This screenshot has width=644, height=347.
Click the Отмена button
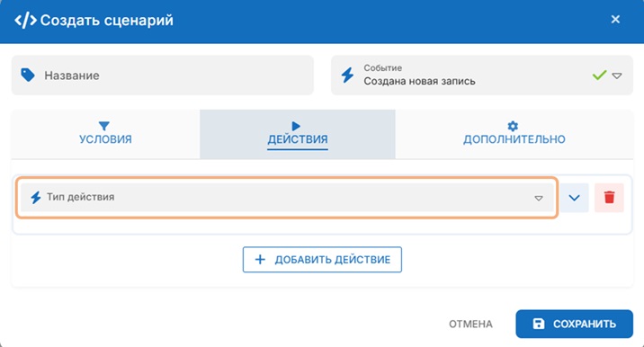(470, 324)
